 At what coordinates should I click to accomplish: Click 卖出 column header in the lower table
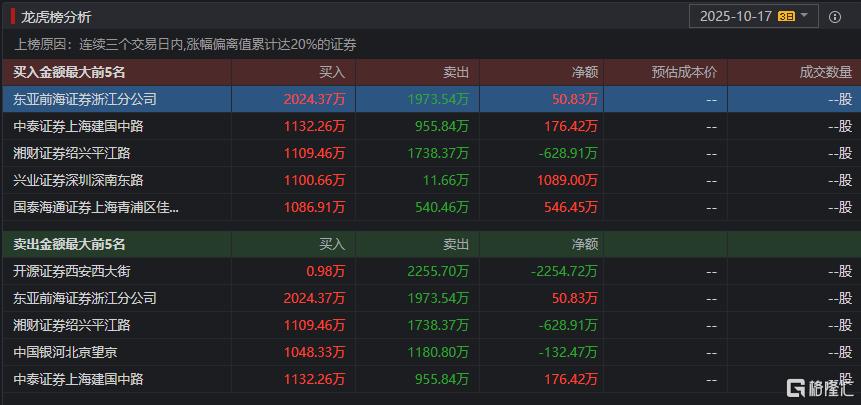[455, 244]
